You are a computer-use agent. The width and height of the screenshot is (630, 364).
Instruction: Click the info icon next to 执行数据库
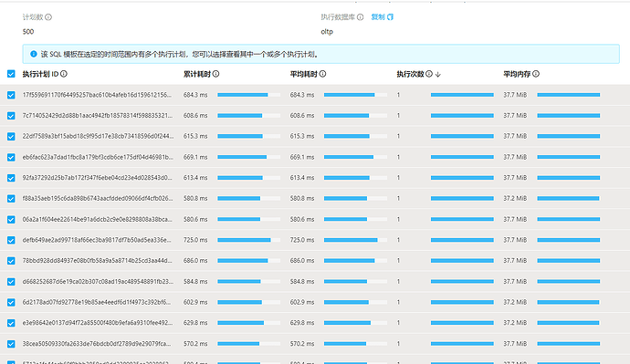(361, 17)
